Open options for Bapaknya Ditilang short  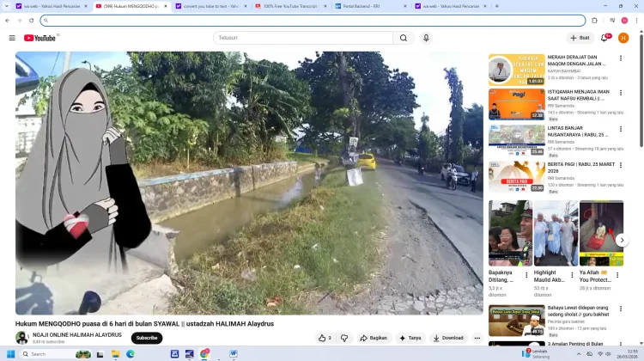click(526, 275)
